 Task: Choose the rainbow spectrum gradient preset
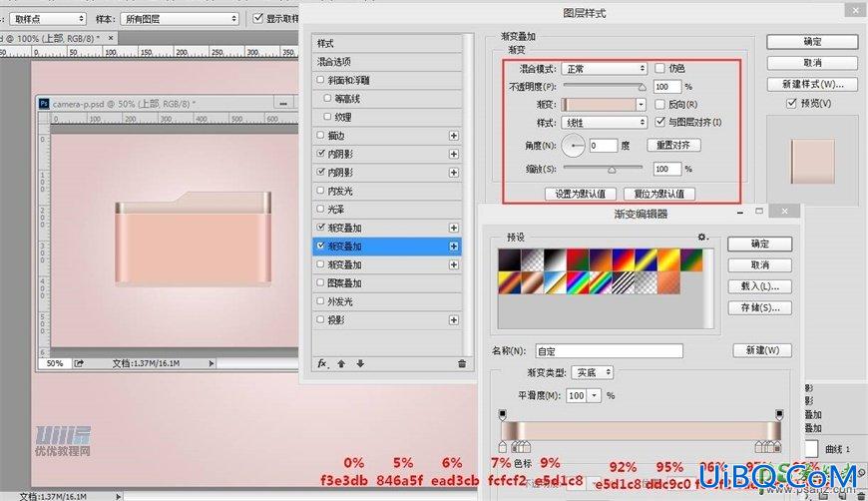point(578,282)
